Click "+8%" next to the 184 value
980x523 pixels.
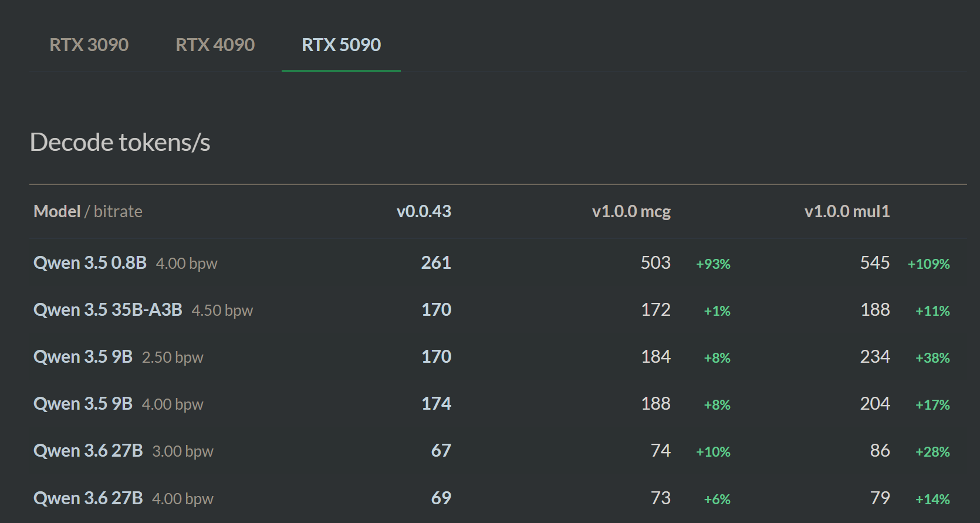[717, 358]
